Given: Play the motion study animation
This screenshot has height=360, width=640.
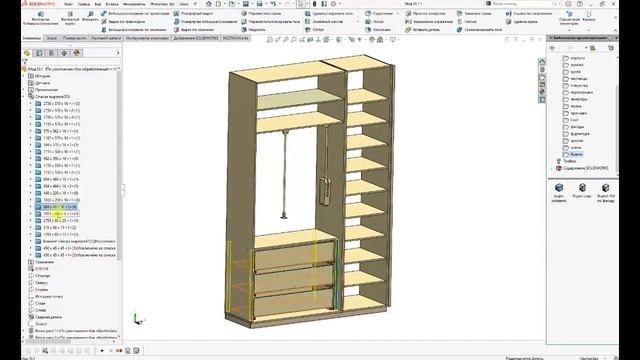Looking at the screenshot, I should tap(102, 351).
